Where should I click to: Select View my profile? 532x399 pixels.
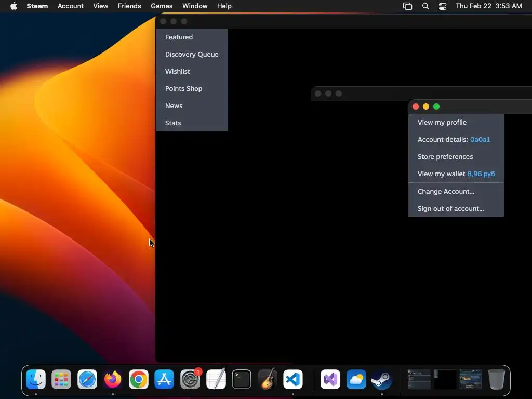click(x=456, y=123)
